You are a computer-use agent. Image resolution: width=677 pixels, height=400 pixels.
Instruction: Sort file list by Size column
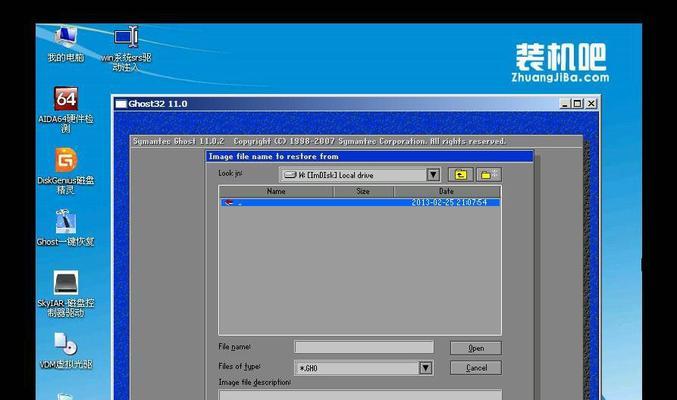click(x=364, y=191)
